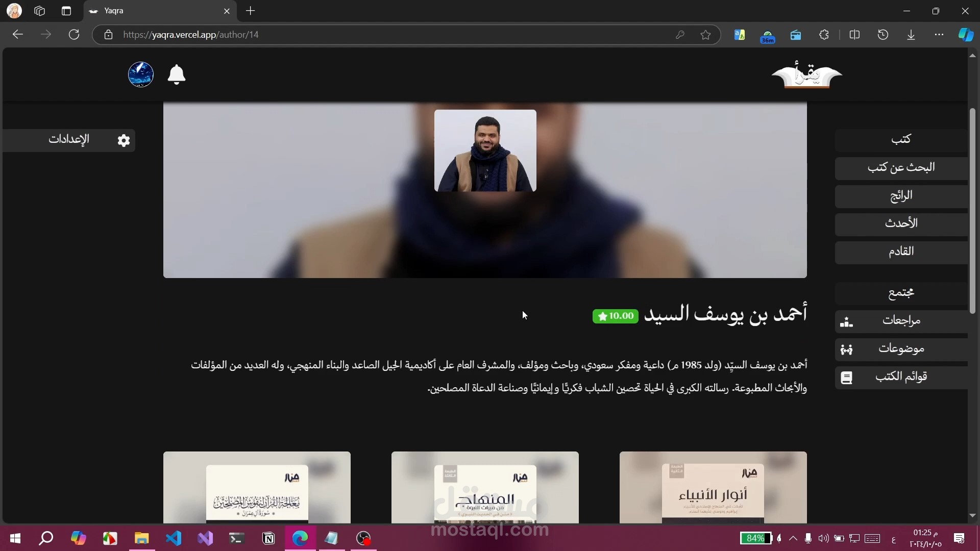Open the browser downloads icon
The height and width of the screenshot is (551, 980).
(911, 35)
